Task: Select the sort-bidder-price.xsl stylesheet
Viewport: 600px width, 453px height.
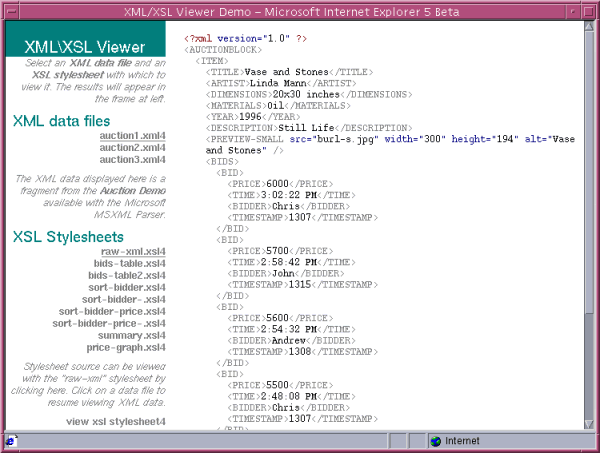Action: (112, 311)
